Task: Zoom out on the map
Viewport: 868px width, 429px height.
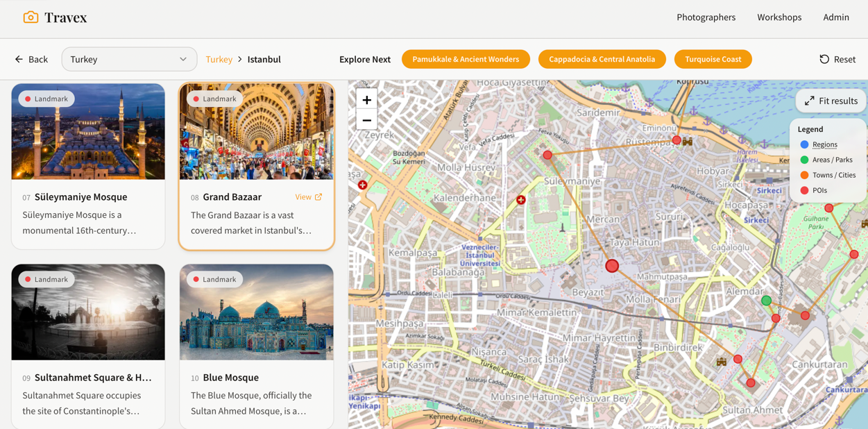Action: pyautogui.click(x=366, y=120)
